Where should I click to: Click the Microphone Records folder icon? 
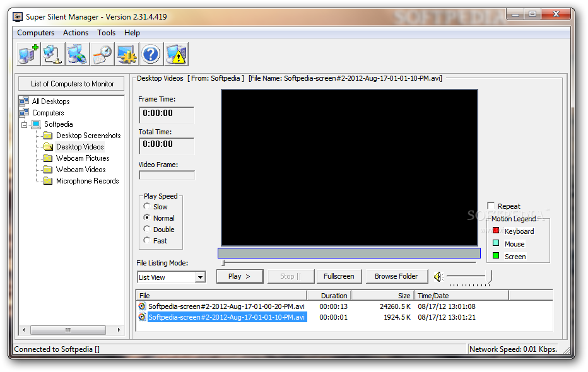point(47,181)
